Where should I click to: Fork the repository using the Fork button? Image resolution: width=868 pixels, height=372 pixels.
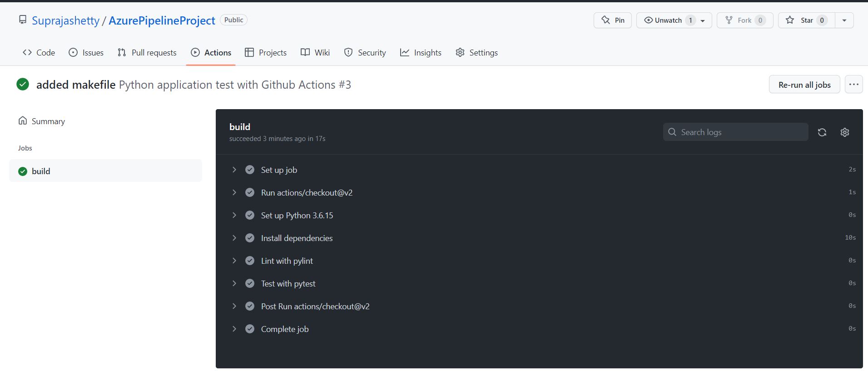pyautogui.click(x=744, y=20)
